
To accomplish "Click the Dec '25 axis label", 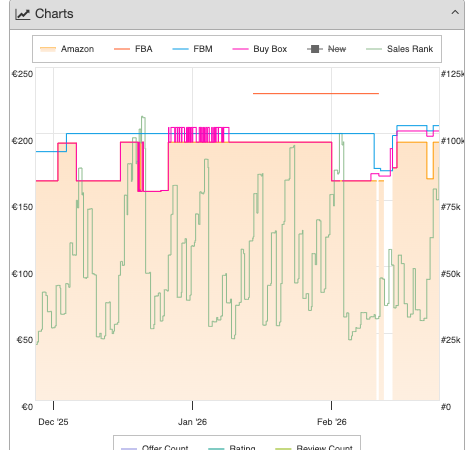I will click(x=53, y=422).
